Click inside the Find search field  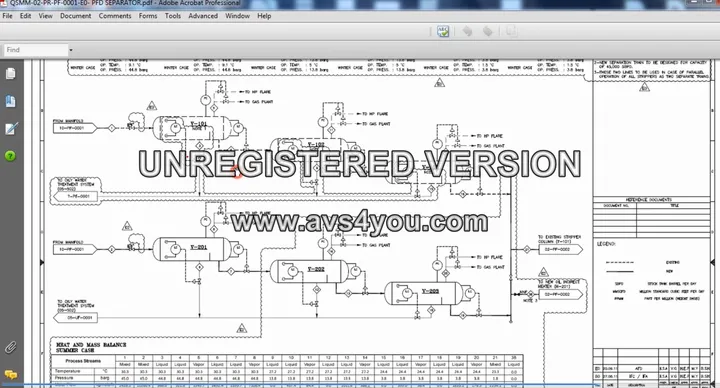[x=36, y=50]
